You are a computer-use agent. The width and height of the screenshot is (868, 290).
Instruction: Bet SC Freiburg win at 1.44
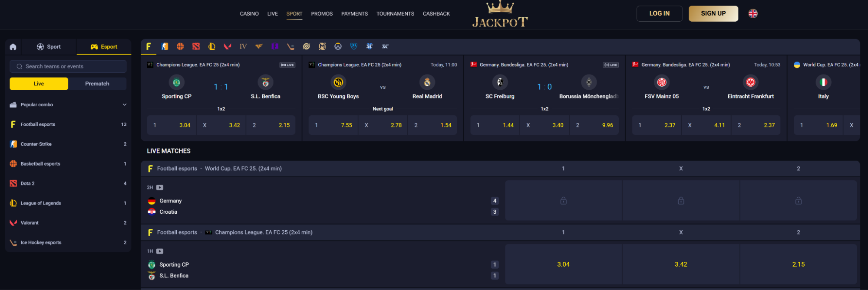pos(495,125)
